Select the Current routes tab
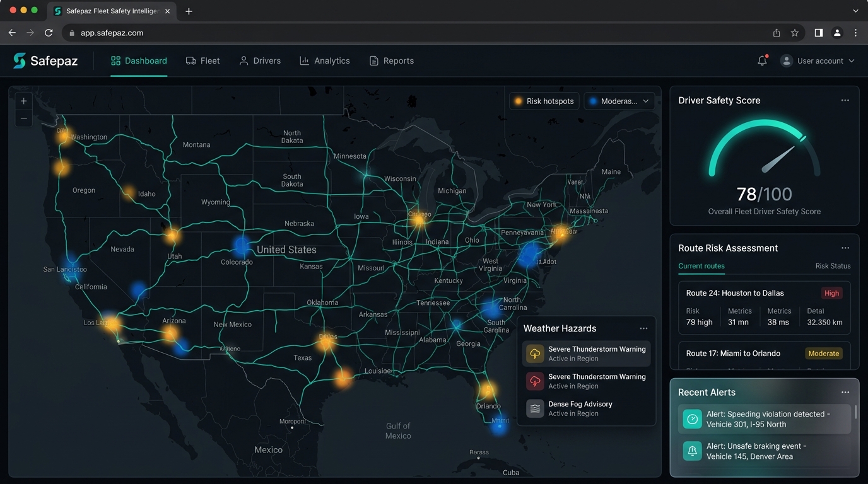 pos(701,266)
